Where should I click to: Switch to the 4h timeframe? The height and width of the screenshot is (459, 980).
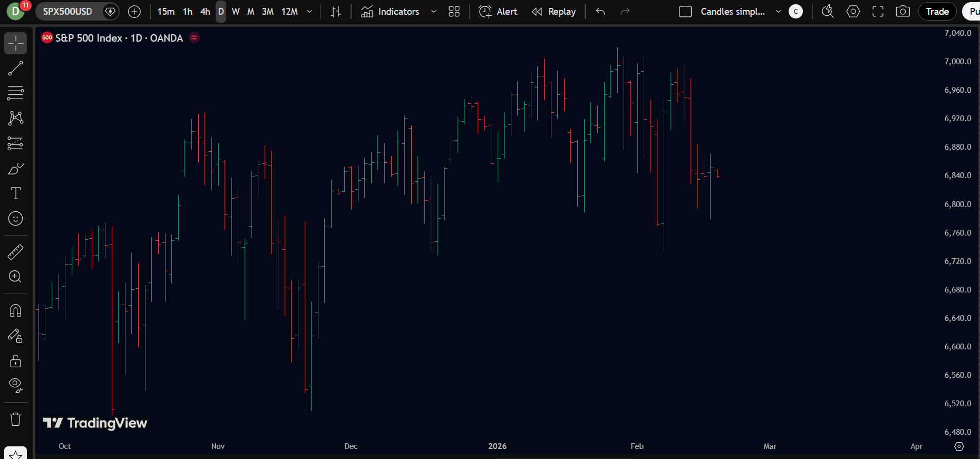point(205,12)
